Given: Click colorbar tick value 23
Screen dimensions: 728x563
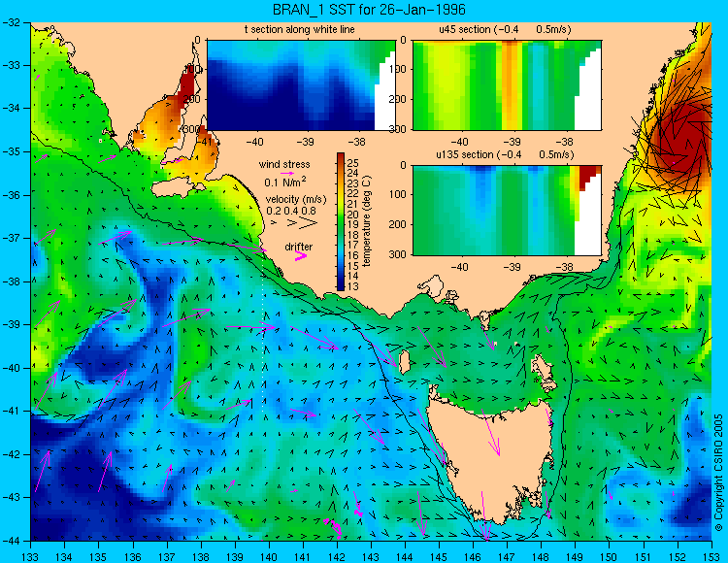Looking at the screenshot, I should pos(353,183).
